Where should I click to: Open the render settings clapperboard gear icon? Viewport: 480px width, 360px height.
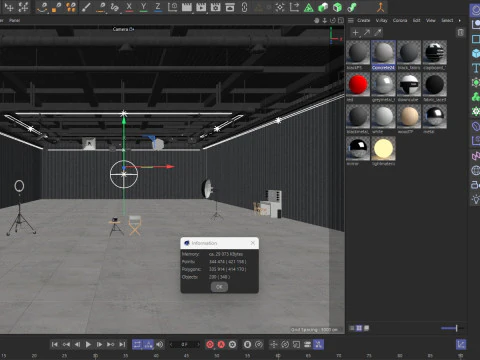click(216, 7)
